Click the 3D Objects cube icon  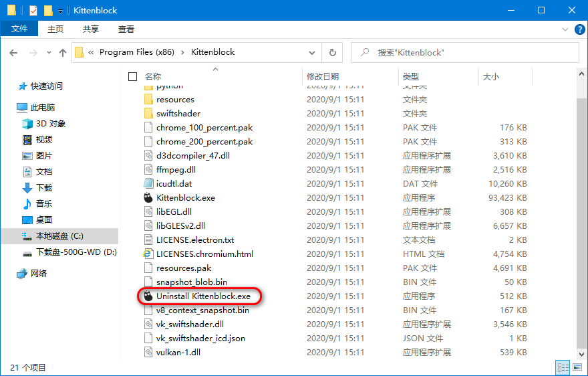pyautogui.click(x=27, y=124)
